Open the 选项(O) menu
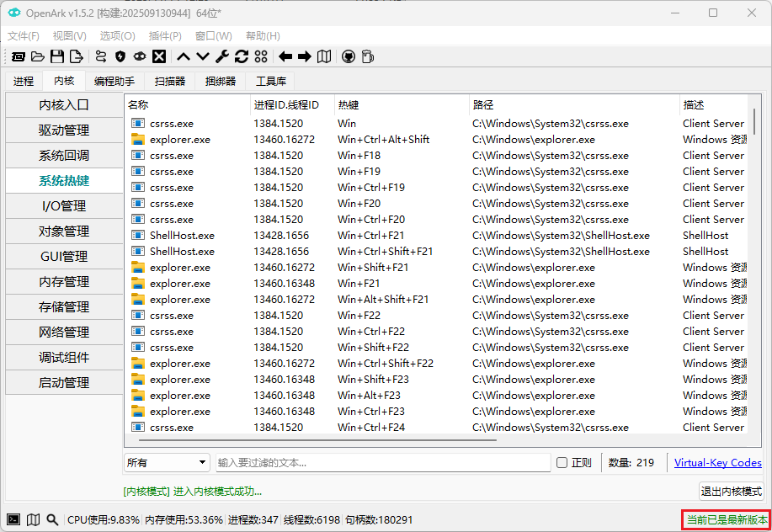 tap(117, 36)
